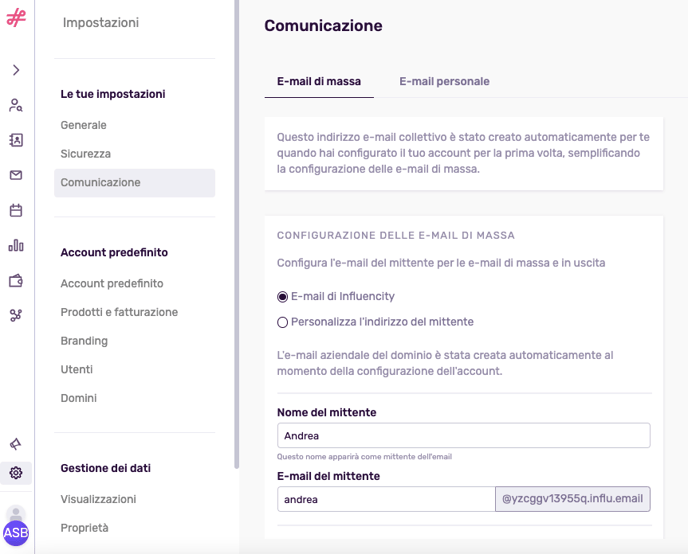Open the workflow integrations icon
Screen dimensions: 688x554
[16, 315]
